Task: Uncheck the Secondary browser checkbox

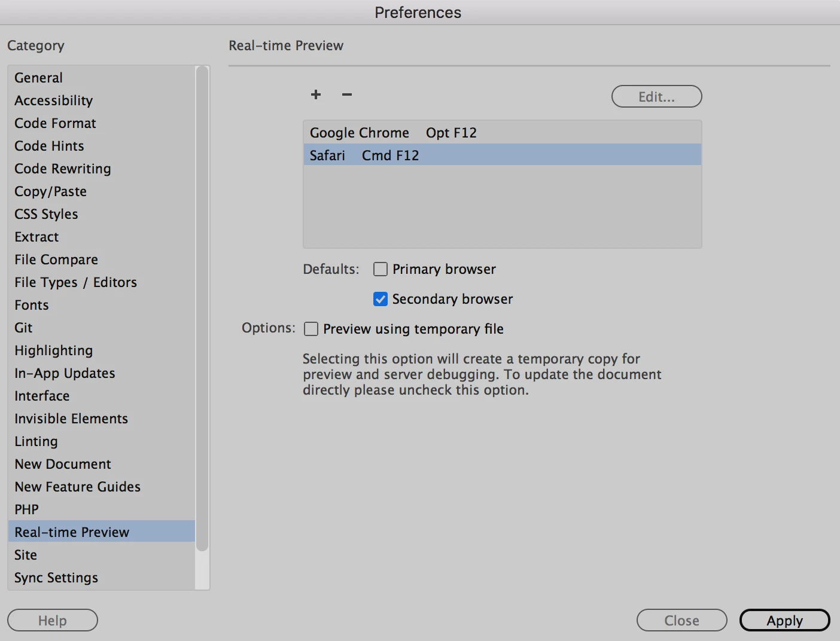Action: point(381,299)
